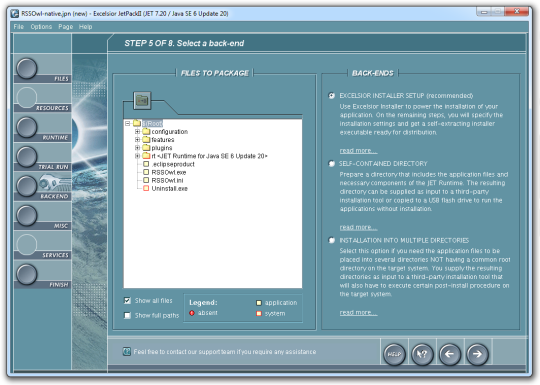Image resolution: width=540 pixels, height=385 pixels.
Task: Select the Uninstall.exe file name
Action: point(170,188)
